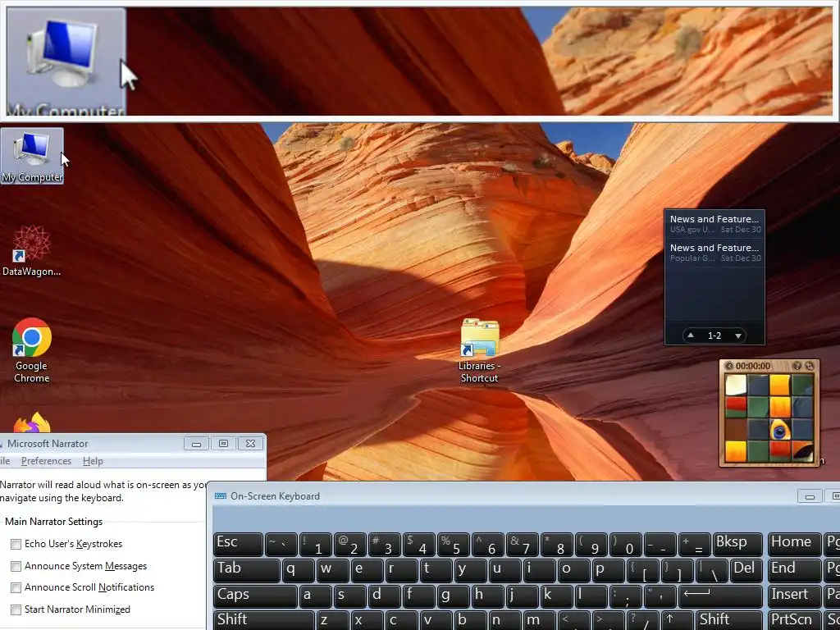Click the tilde key on the keyboard
Viewport: 840px width, 630px height.
[x=281, y=544]
